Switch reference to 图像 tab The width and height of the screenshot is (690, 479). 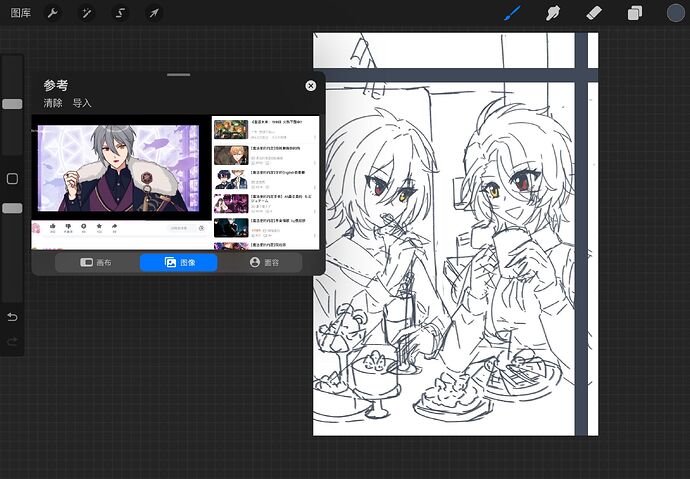point(179,263)
